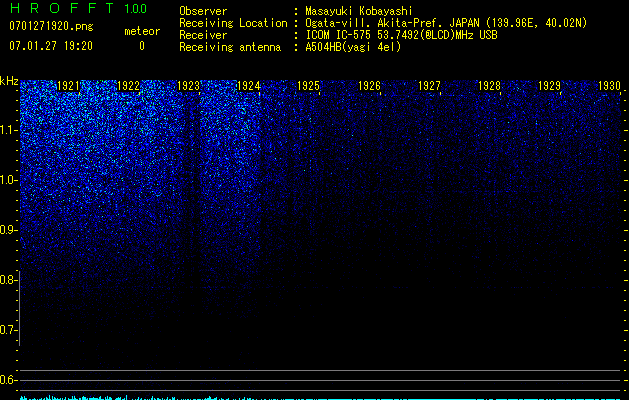
Task: Click the 'meteor' count label
Action: pyautogui.click(x=142, y=31)
